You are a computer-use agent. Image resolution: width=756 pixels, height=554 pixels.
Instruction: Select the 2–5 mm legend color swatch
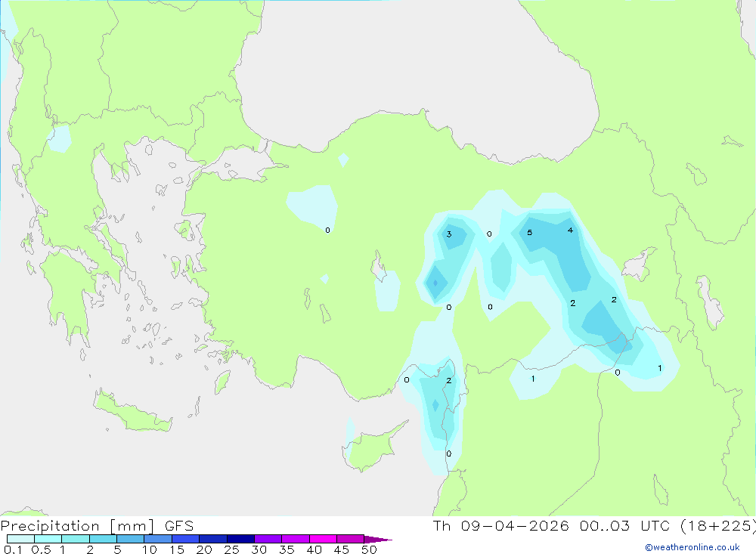[103, 539]
